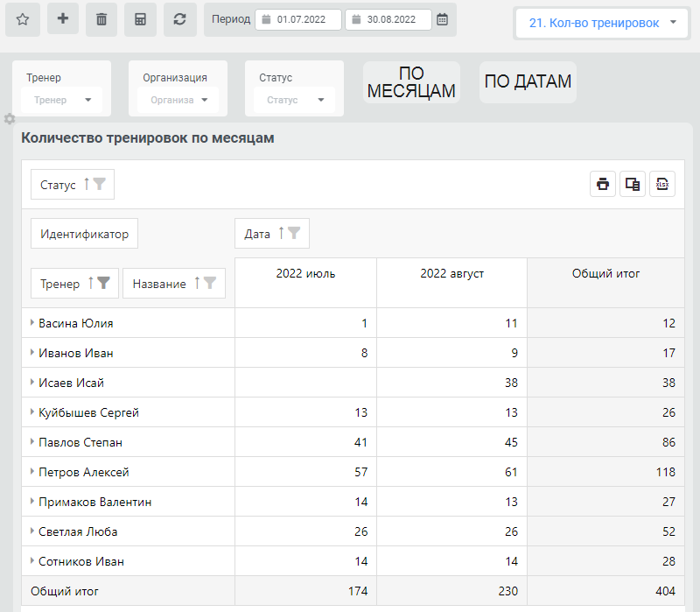Click the filter icon on Название field

[210, 282]
